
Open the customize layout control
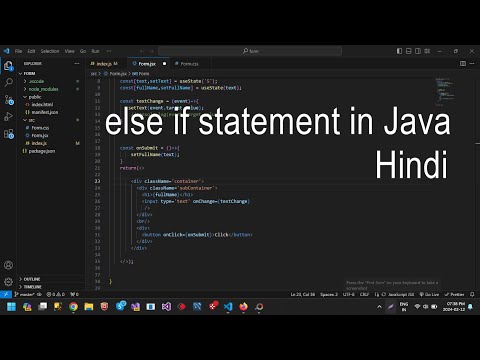click(x=427, y=51)
